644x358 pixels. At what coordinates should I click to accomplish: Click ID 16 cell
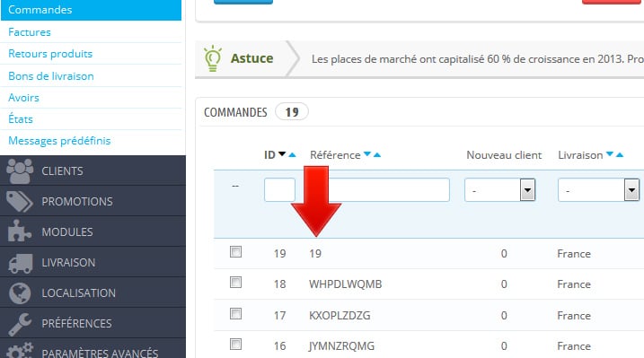(279, 346)
